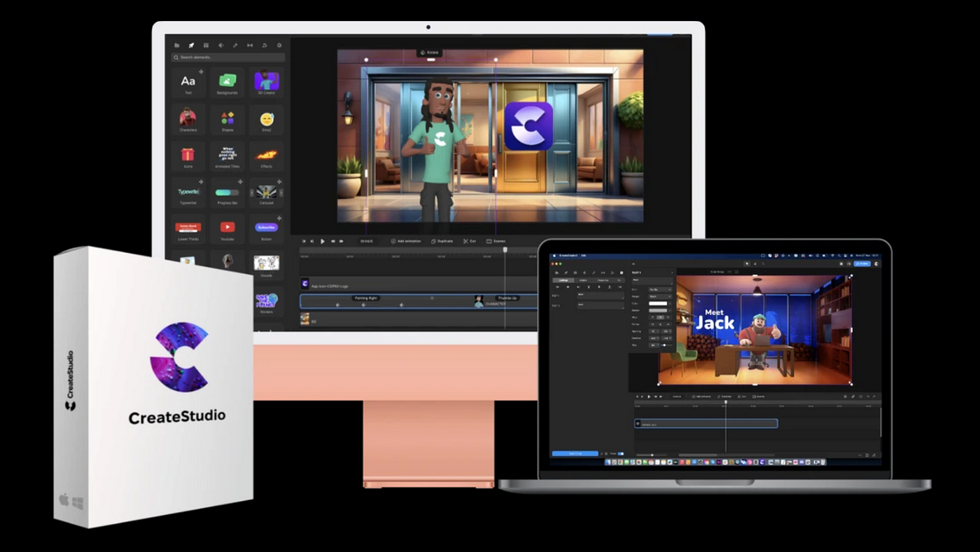Open the Weight dropdown in laptop text panel
This screenshot has width=980, height=552.
pyautogui.click(x=660, y=296)
